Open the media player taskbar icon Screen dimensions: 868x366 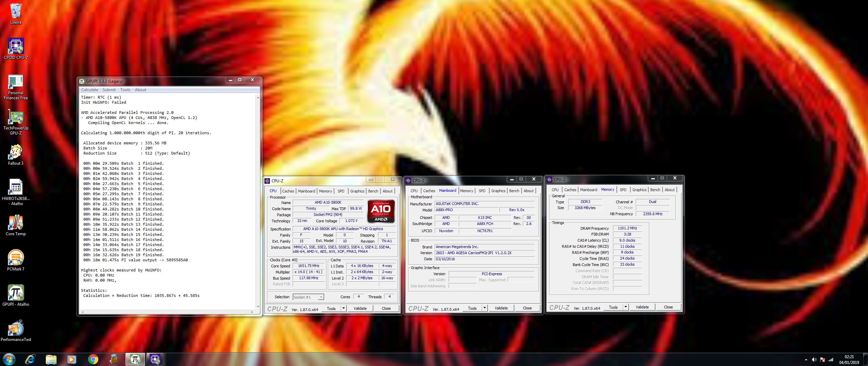coord(72,359)
